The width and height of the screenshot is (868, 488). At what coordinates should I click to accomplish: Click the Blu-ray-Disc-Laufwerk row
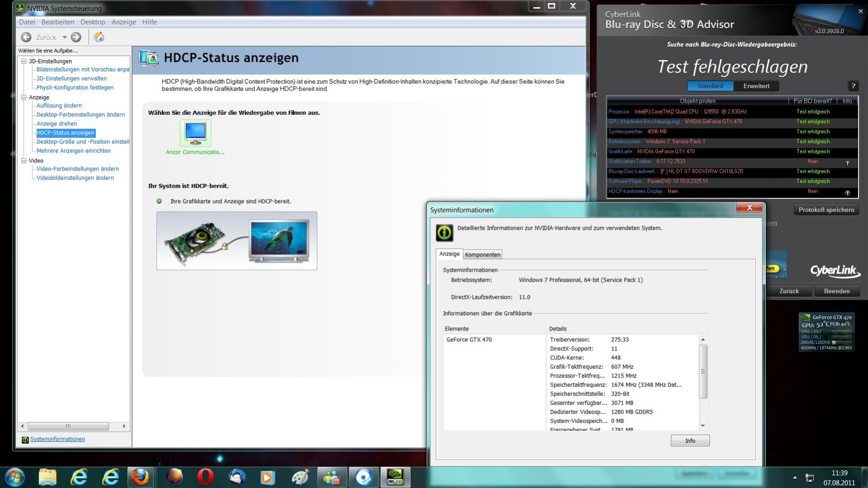click(x=732, y=171)
